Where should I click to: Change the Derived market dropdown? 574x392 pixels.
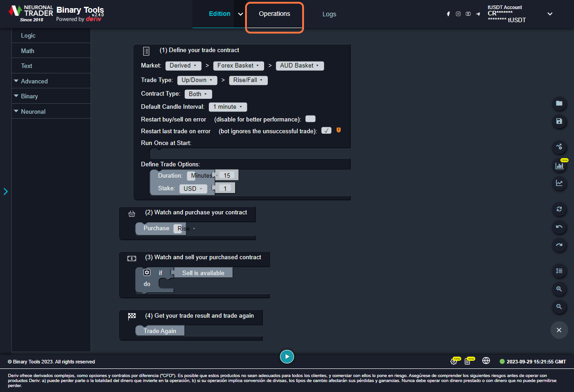(183, 65)
